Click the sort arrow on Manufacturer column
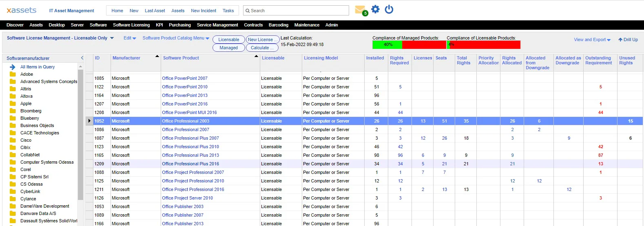Screen dimensions: 644x226 (157, 56)
